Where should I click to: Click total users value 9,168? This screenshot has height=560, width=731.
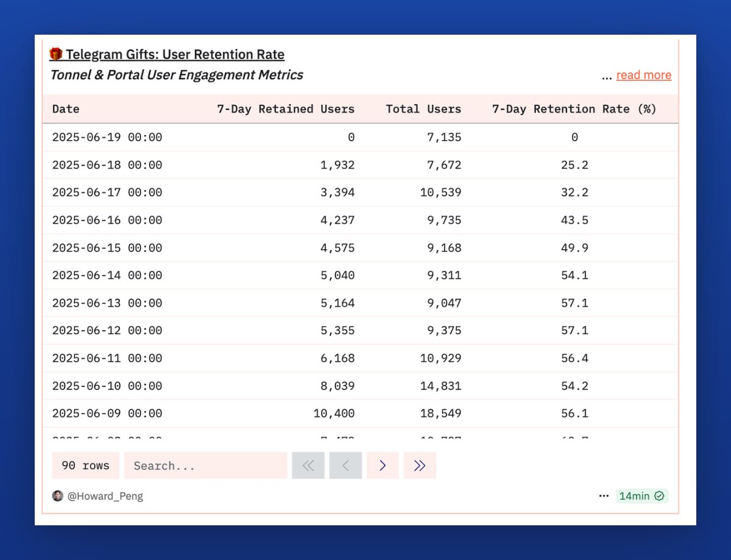pyautogui.click(x=445, y=248)
